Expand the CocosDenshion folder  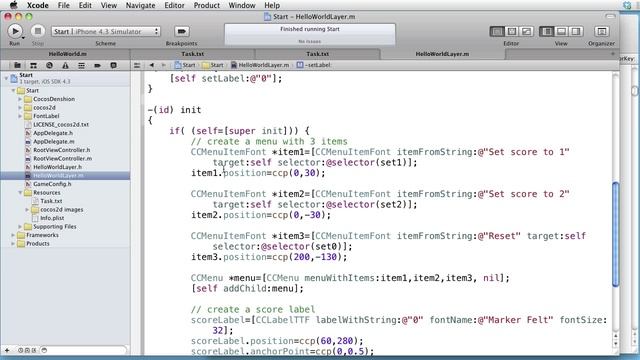point(20,99)
